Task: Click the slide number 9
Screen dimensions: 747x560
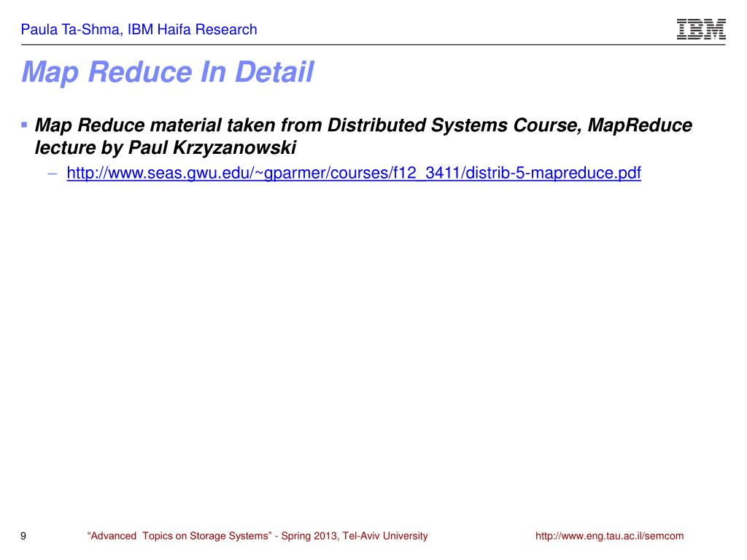Action: (23, 536)
